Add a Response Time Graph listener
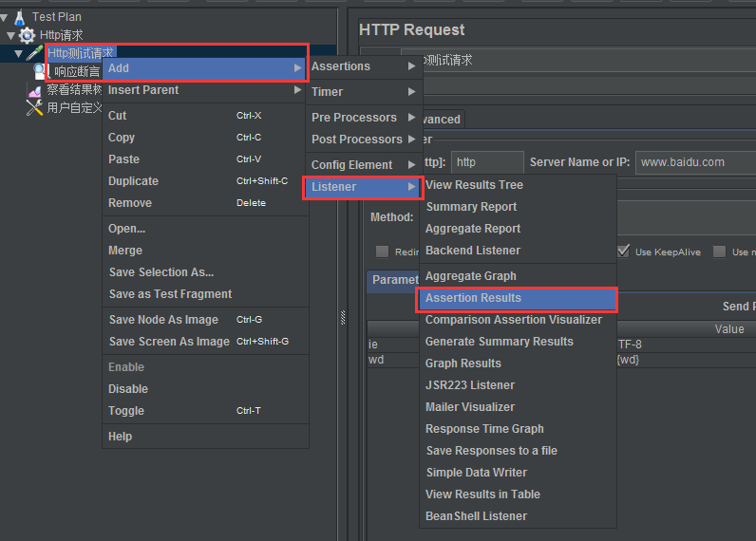The width and height of the screenshot is (756, 541). pos(518,429)
